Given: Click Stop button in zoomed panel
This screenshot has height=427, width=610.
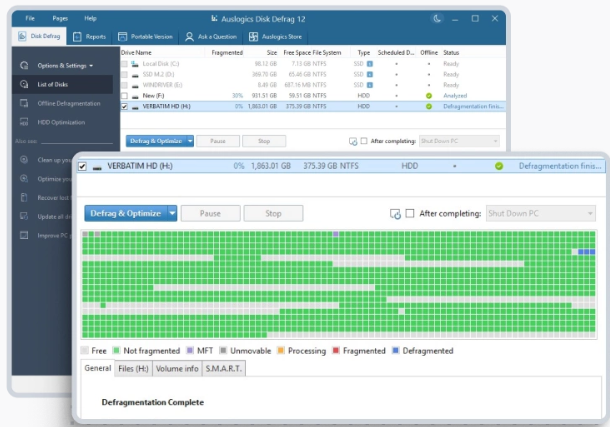Looking at the screenshot, I should point(273,214).
